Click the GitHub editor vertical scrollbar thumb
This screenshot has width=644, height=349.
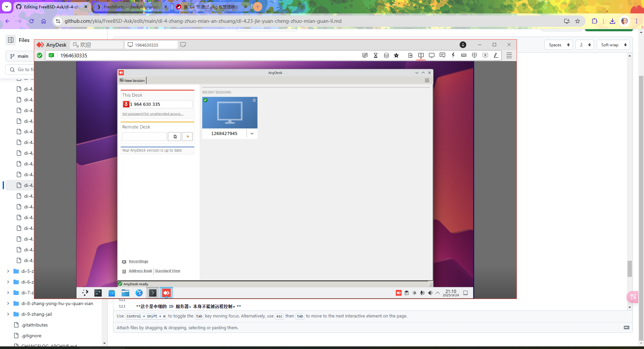click(630, 268)
